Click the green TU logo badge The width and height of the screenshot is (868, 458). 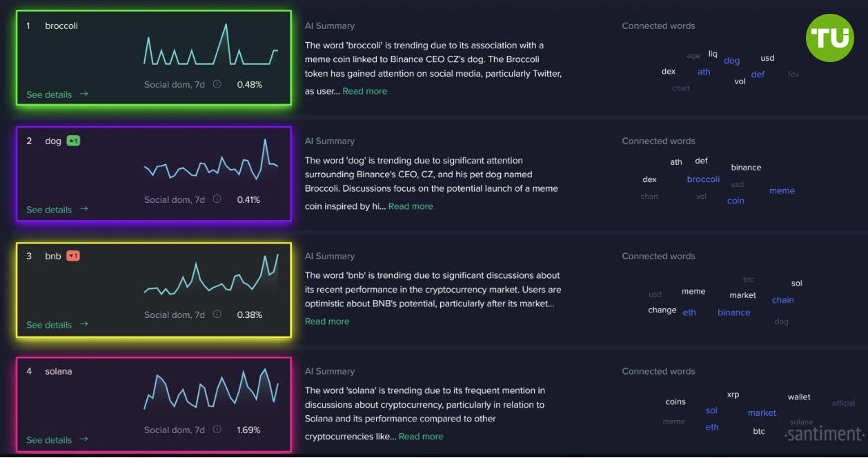829,38
